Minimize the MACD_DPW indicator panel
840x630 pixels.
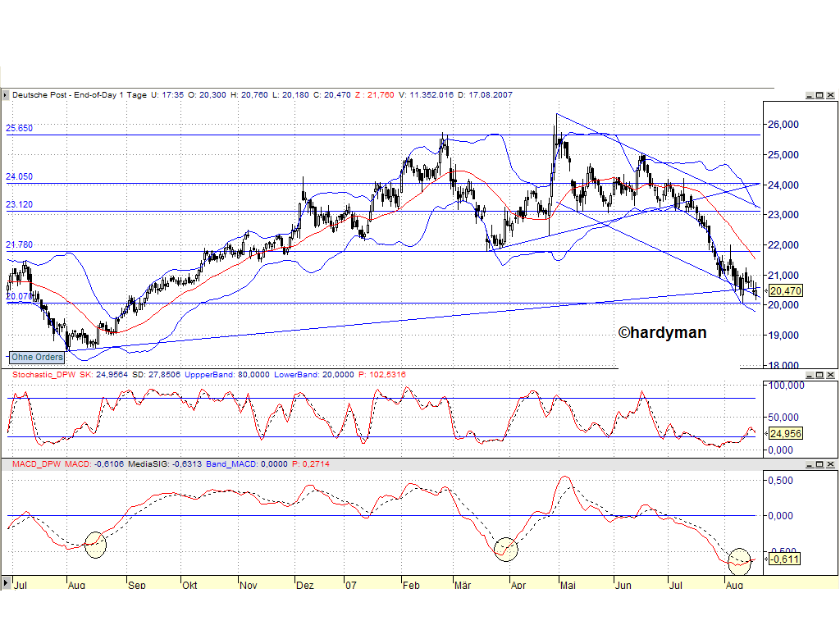pyautogui.click(x=810, y=466)
